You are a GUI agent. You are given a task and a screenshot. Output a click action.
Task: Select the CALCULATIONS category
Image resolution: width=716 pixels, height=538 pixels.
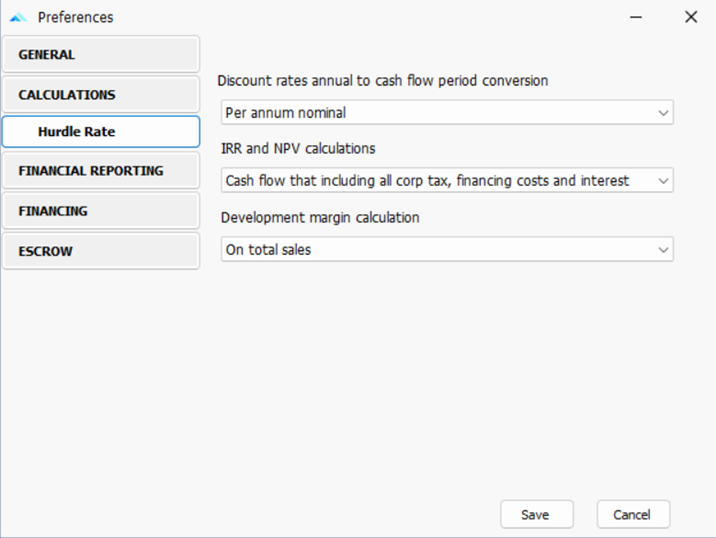[100, 95]
